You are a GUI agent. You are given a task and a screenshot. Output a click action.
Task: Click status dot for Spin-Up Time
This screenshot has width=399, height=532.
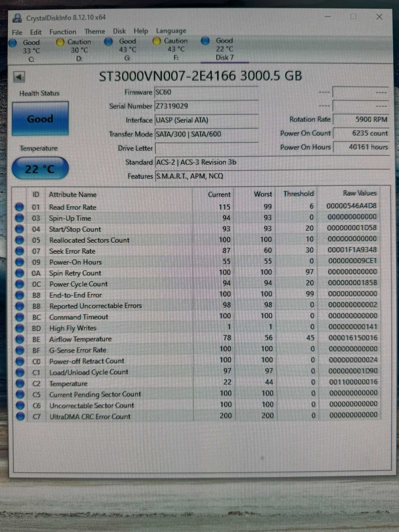point(20,218)
